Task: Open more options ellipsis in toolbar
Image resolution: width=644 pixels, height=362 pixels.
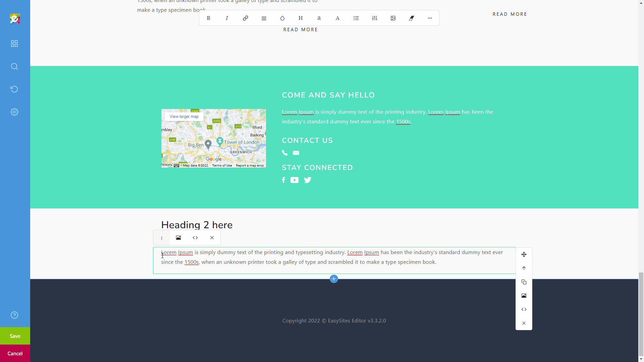Action: [430, 18]
